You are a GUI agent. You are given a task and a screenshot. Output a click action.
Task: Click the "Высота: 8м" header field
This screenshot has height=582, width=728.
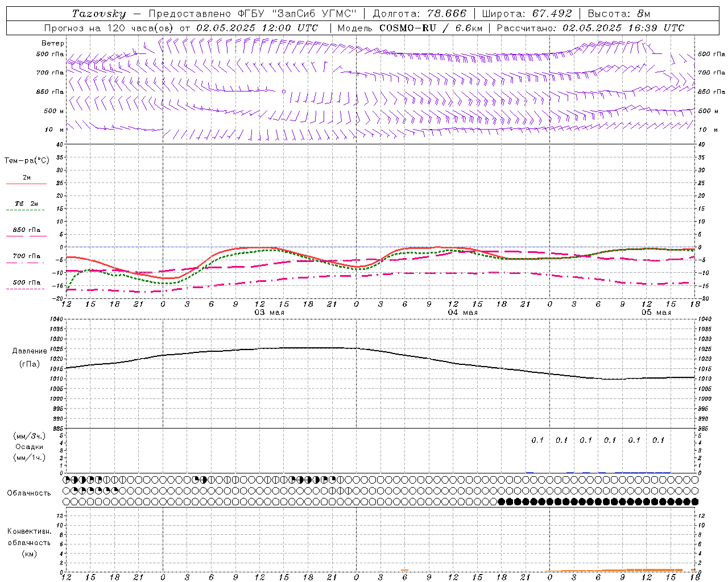point(619,14)
